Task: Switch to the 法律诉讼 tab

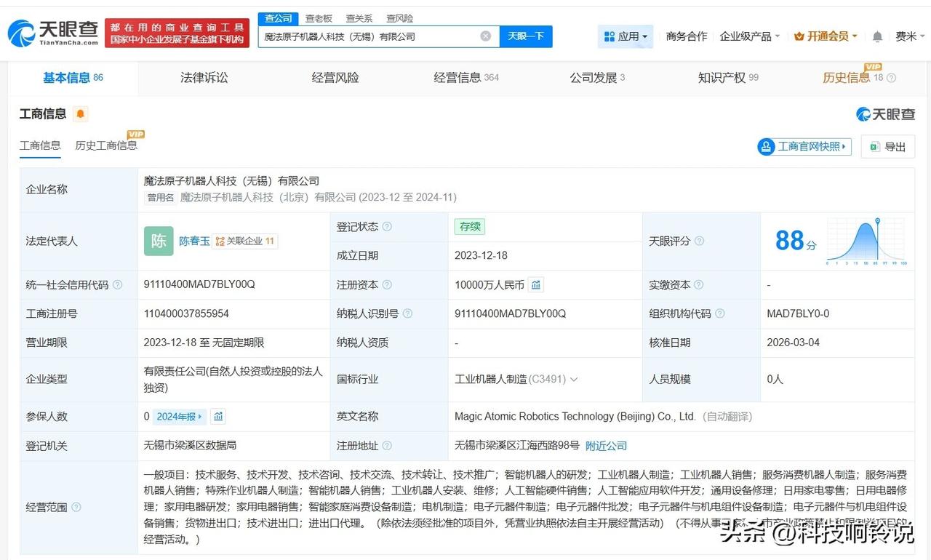Action: pos(204,78)
